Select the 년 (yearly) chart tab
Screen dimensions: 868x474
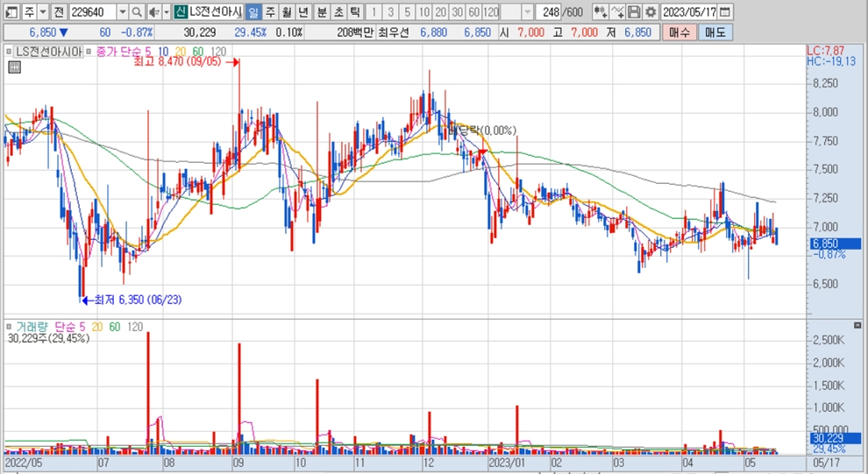(x=303, y=12)
